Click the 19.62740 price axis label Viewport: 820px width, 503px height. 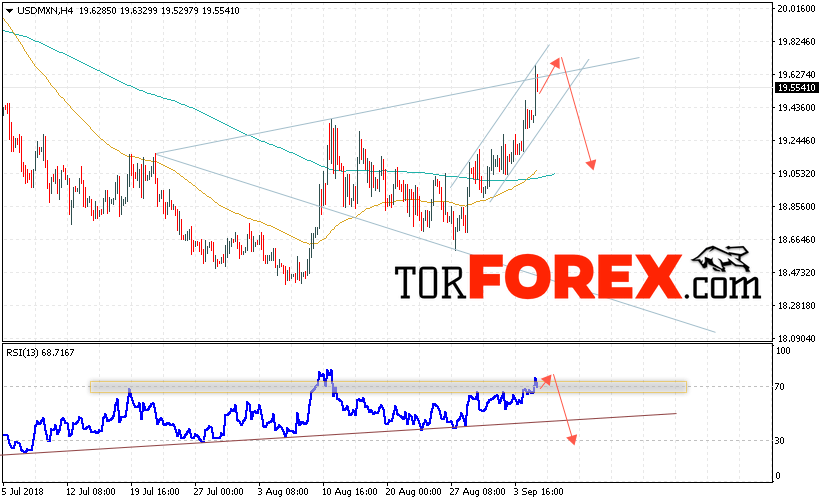pyautogui.click(x=796, y=75)
